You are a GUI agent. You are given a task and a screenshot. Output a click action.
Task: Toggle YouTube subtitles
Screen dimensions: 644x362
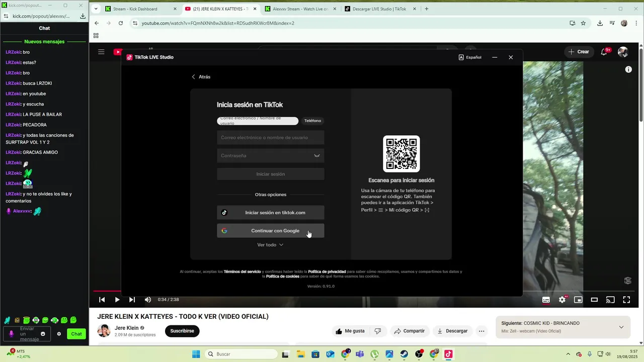tap(546, 300)
